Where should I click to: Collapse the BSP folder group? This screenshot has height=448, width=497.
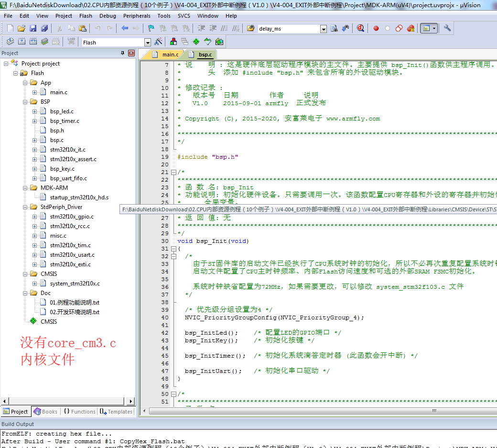tap(25, 102)
